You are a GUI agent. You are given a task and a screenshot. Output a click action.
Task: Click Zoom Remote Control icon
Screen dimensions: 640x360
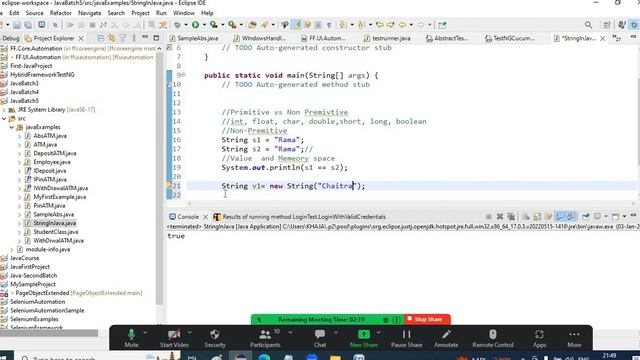tap(493, 334)
